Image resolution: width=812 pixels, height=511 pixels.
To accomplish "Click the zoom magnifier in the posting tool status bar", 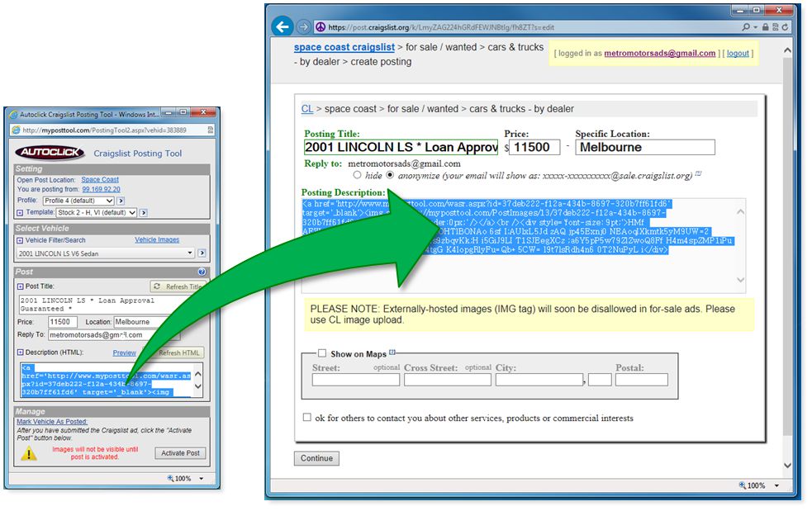I will point(170,478).
